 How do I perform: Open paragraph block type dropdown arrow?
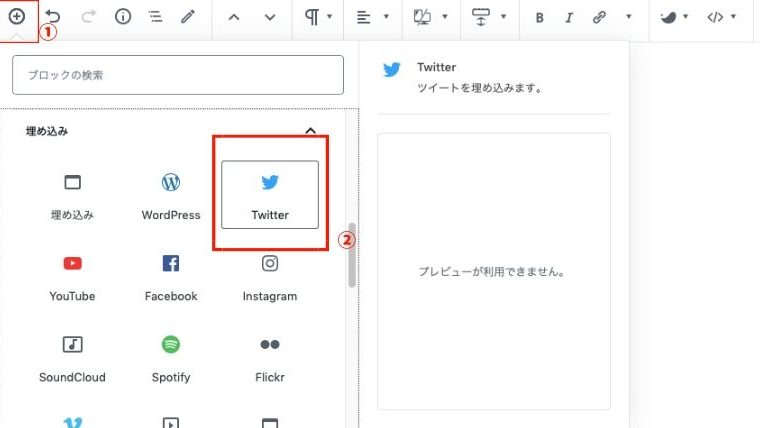coord(330,16)
